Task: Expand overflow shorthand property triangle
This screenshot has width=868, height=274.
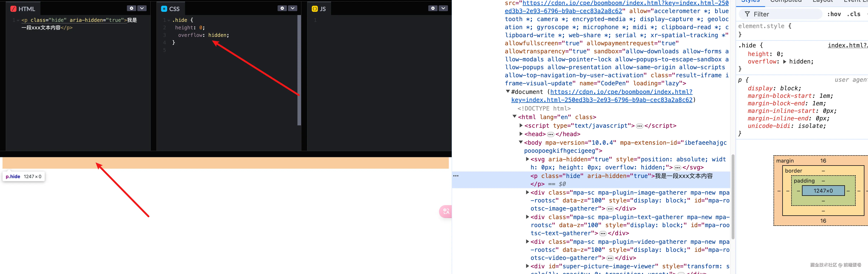Action: click(x=784, y=62)
